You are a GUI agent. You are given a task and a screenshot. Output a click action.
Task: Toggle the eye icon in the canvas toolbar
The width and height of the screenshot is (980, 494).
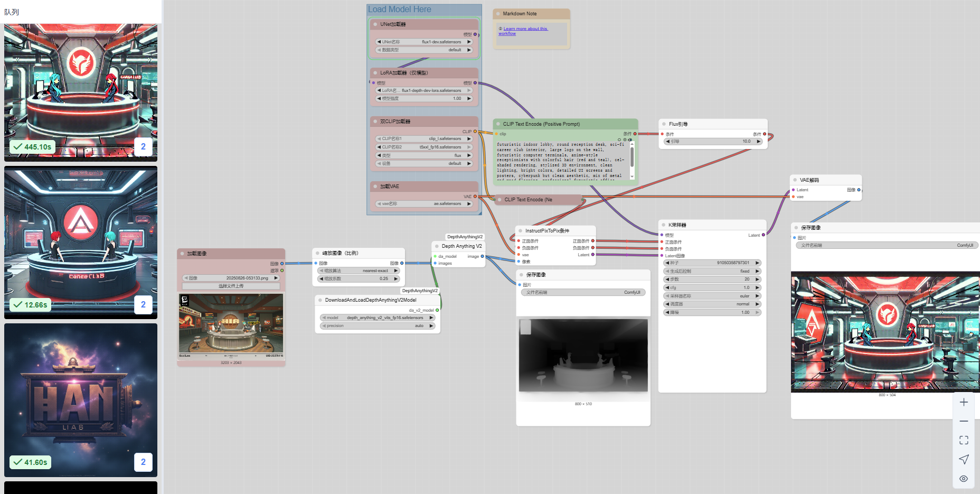pyautogui.click(x=964, y=478)
